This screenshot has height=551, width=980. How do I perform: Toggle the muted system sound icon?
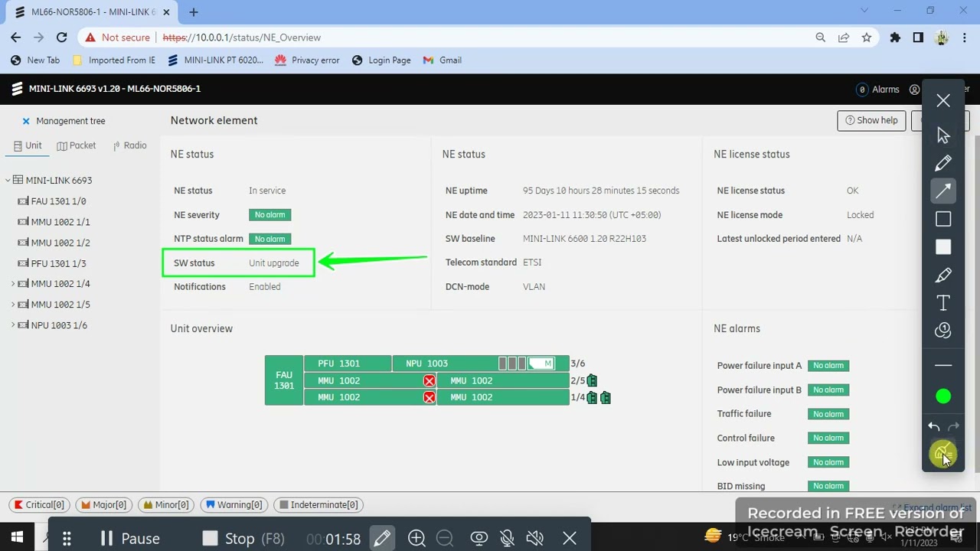pos(535,539)
